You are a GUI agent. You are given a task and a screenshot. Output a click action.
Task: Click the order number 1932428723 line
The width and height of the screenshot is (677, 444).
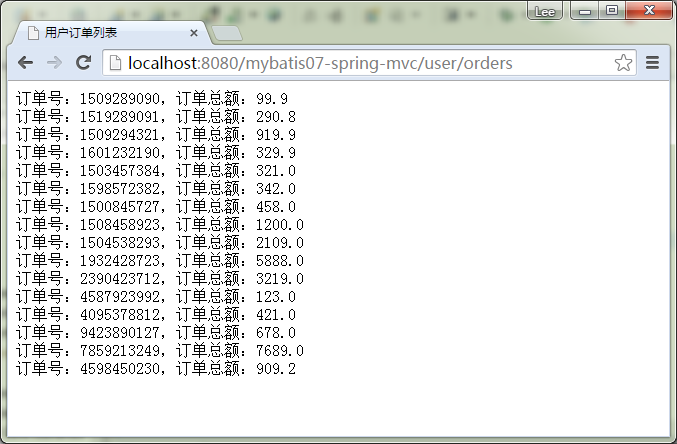point(160,260)
